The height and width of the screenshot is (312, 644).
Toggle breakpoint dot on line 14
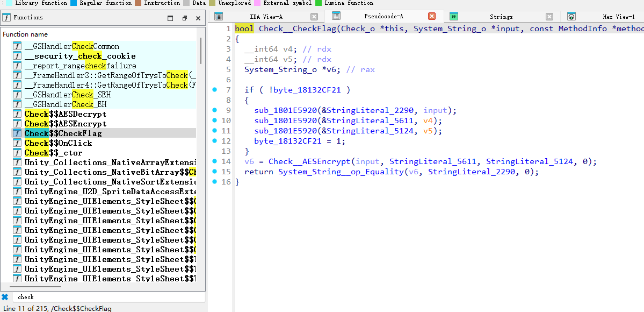coord(214,161)
